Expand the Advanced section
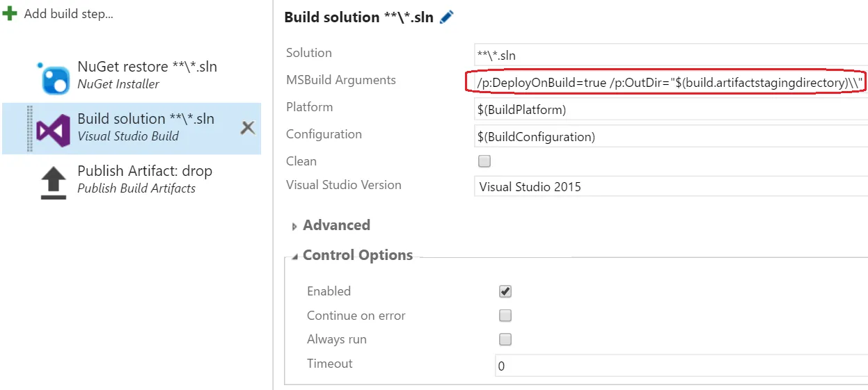Image resolution: width=868 pixels, height=390 pixels. click(294, 226)
